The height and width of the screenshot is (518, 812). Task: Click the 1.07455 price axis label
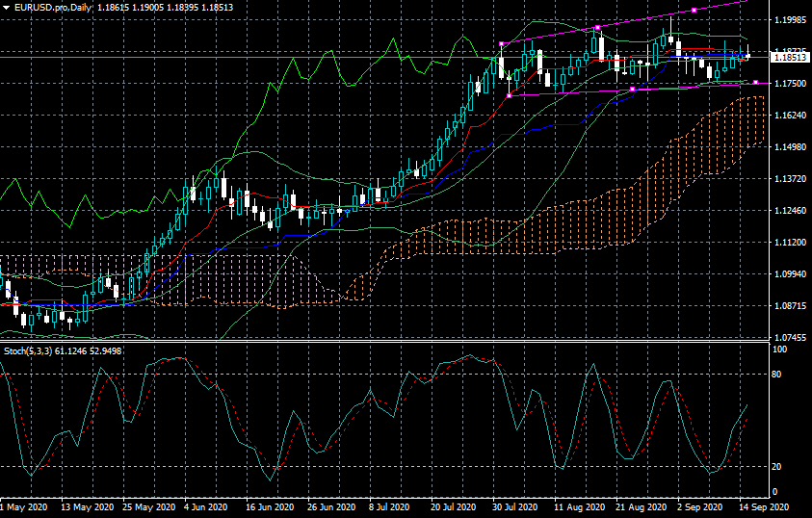[x=790, y=338]
